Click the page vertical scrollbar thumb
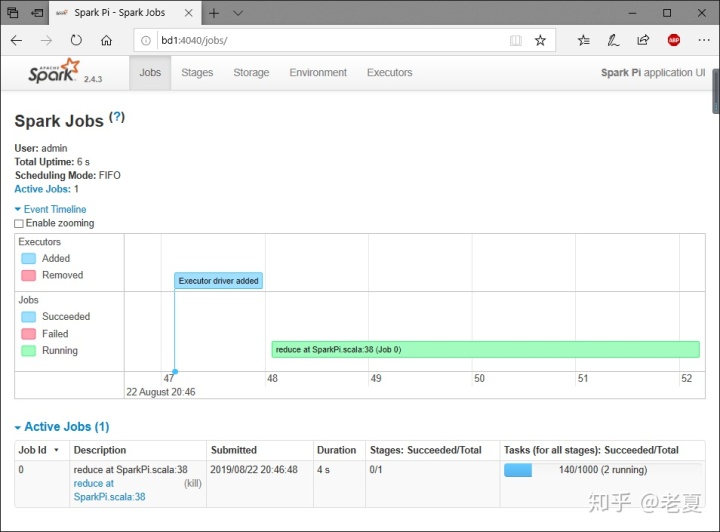 715,91
